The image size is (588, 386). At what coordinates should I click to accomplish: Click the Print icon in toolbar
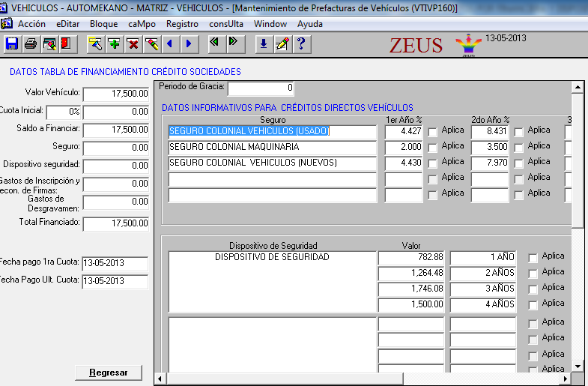tap(31, 43)
